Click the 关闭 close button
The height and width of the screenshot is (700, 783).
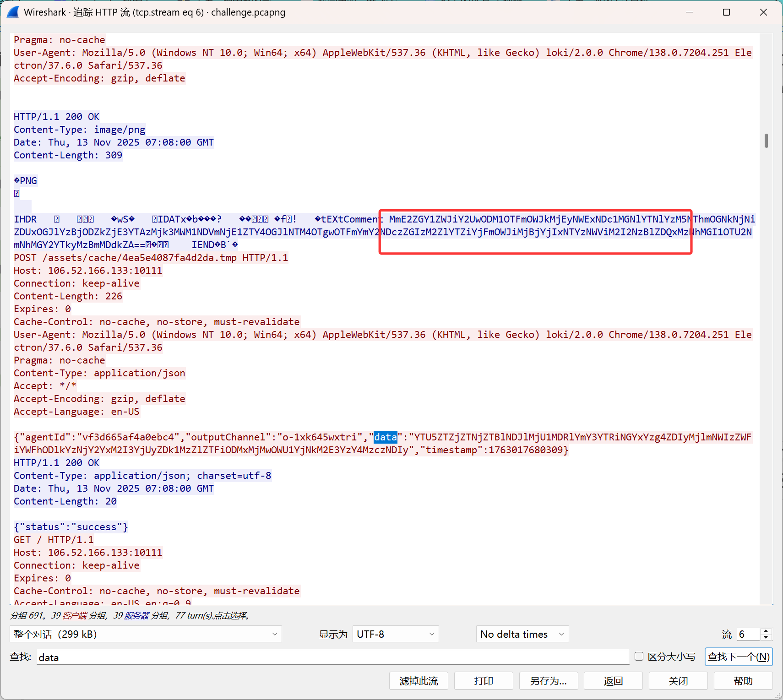tap(678, 681)
